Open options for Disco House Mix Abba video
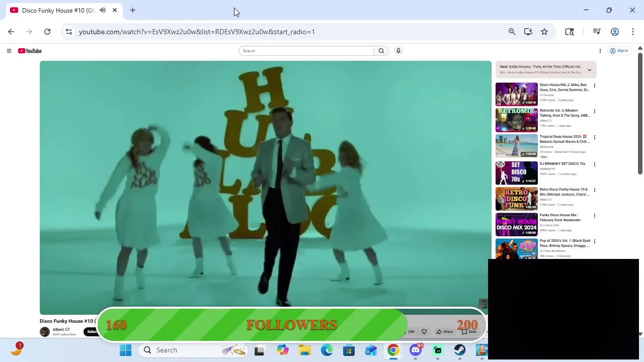 point(595,85)
